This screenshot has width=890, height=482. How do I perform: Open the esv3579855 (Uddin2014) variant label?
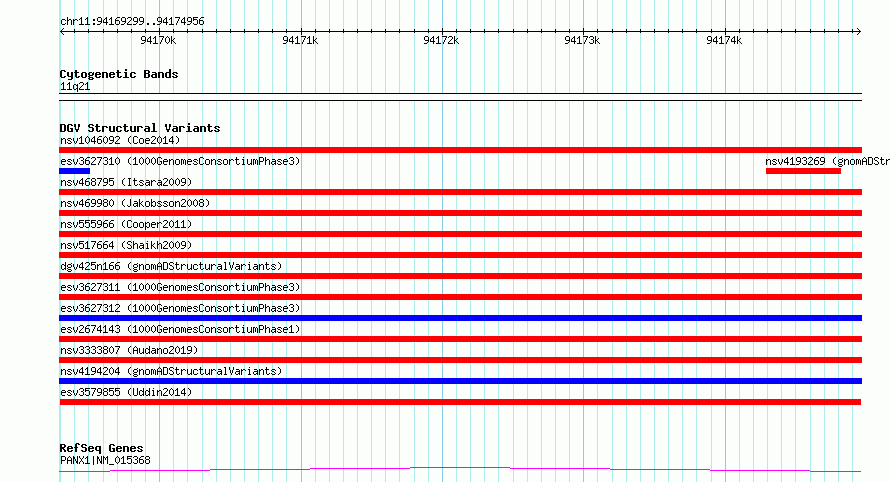[x=126, y=392]
